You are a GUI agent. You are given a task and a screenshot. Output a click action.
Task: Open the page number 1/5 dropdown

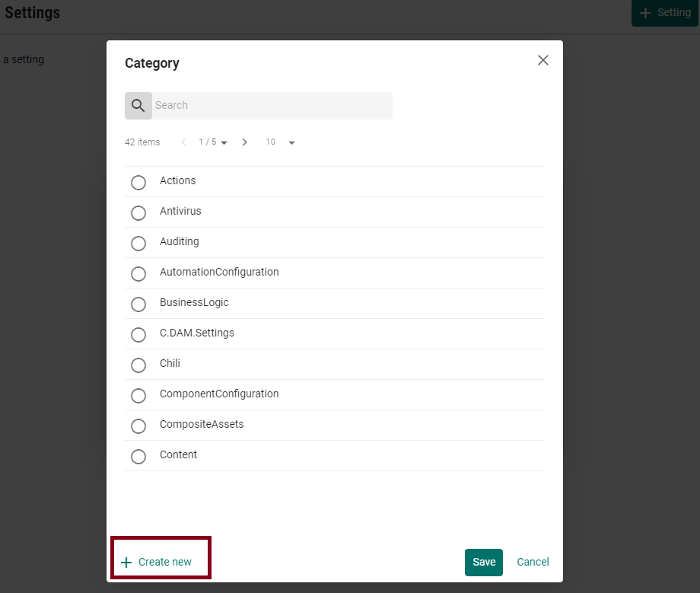coord(213,142)
